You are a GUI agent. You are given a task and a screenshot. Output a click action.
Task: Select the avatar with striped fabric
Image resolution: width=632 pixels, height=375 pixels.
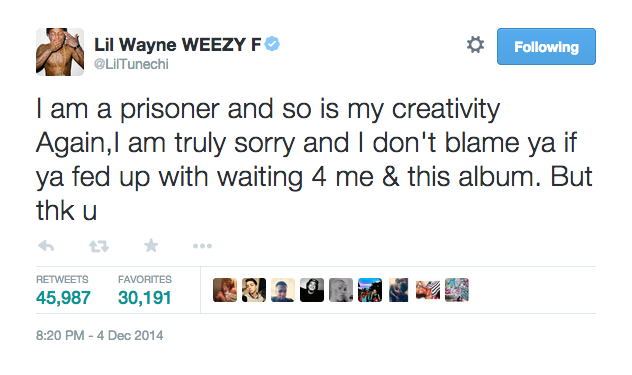point(428,290)
